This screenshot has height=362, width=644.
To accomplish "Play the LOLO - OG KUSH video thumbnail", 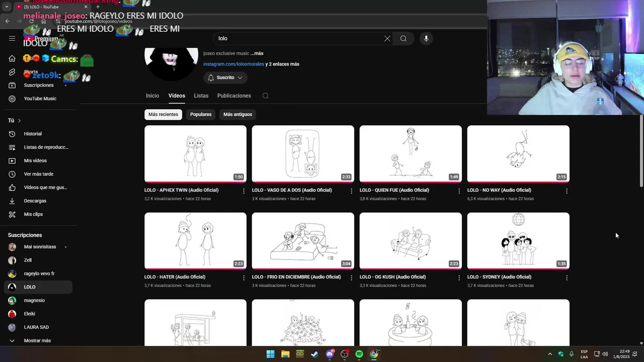I will [x=411, y=241].
